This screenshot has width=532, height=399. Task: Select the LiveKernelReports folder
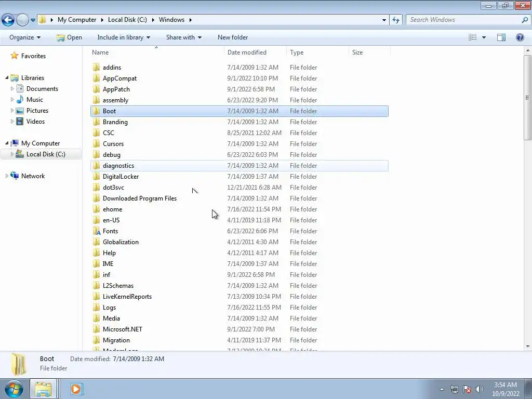[127, 297]
